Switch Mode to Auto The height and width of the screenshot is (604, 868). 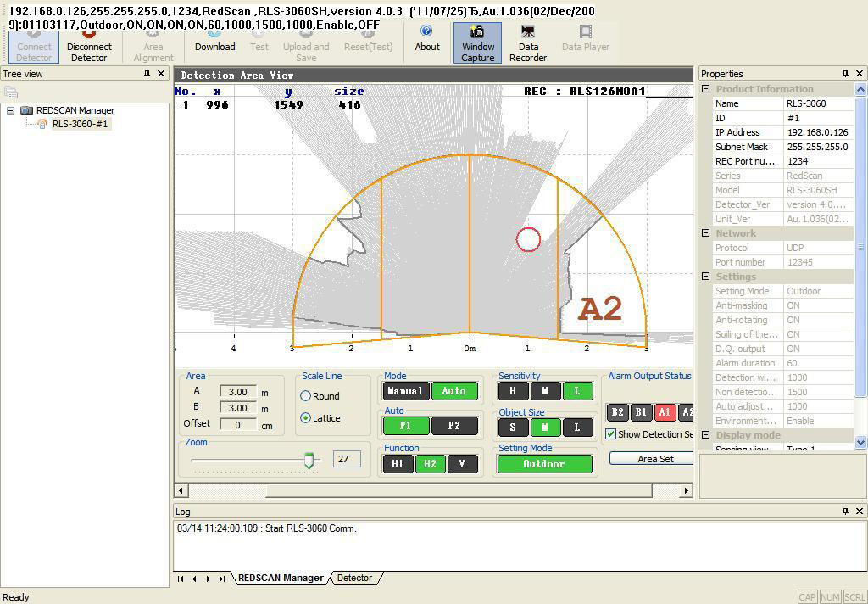click(454, 391)
